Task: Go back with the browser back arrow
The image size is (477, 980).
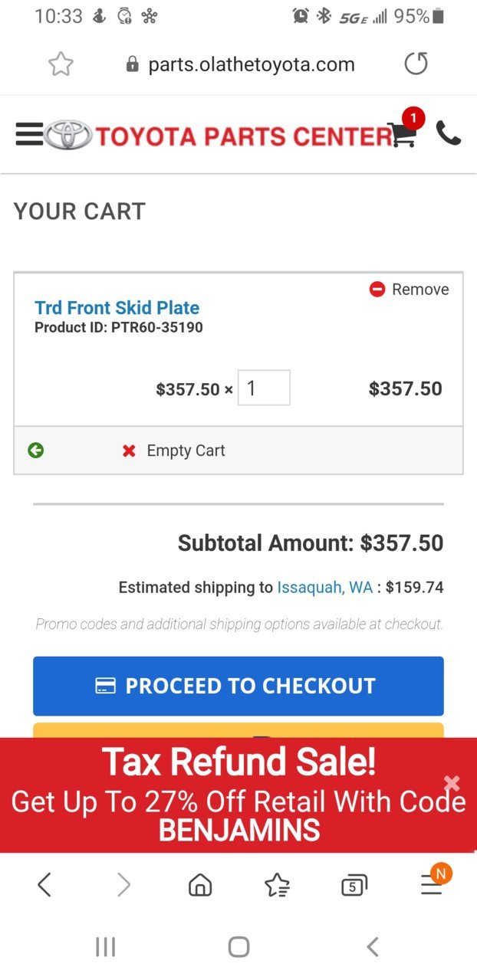Action: point(44,885)
